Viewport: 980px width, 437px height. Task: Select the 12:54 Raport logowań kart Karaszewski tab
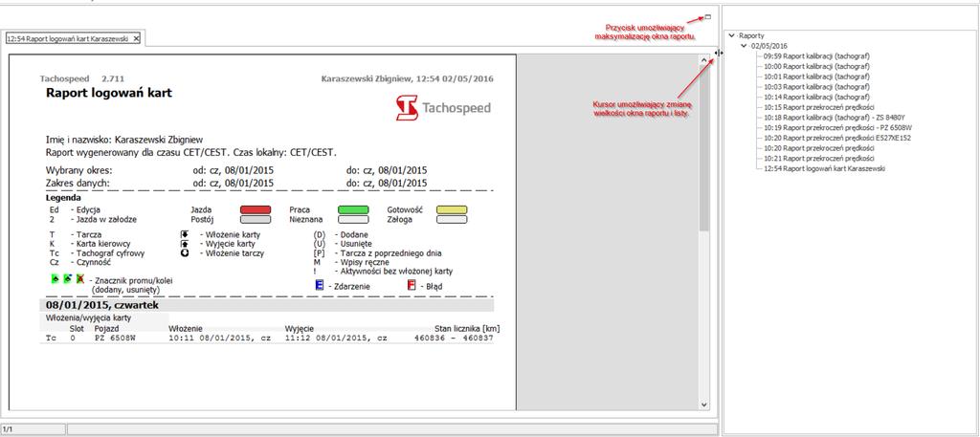(68, 38)
